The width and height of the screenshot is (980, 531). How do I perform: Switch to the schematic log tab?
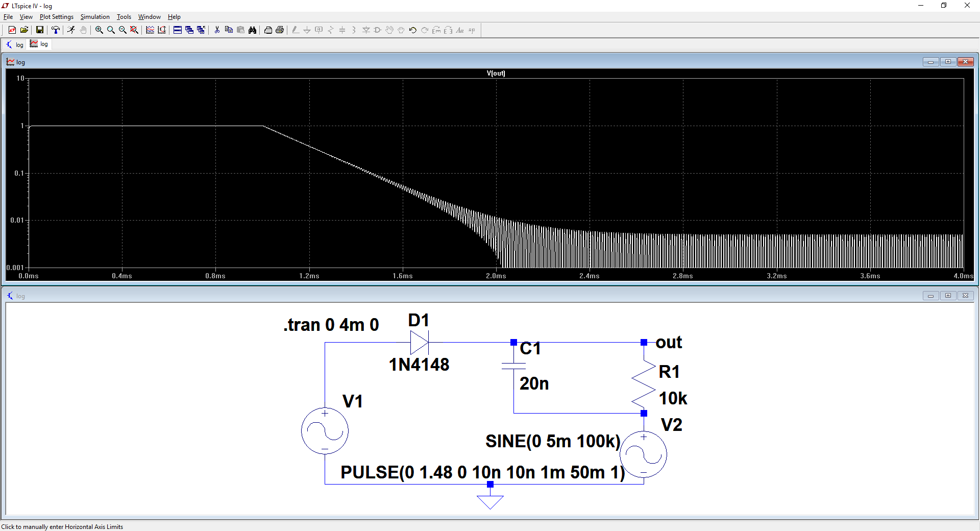click(x=15, y=45)
